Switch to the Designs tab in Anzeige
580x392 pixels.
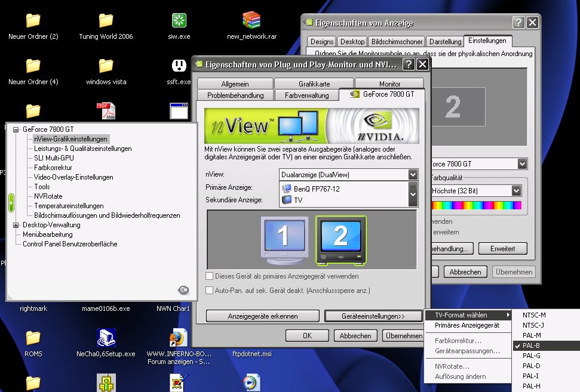point(322,42)
